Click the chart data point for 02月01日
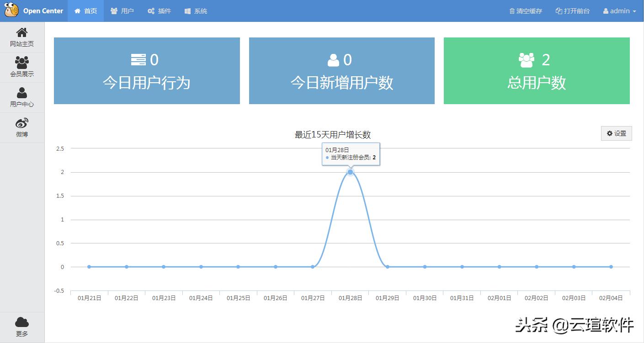The image size is (644, 343). point(499,267)
